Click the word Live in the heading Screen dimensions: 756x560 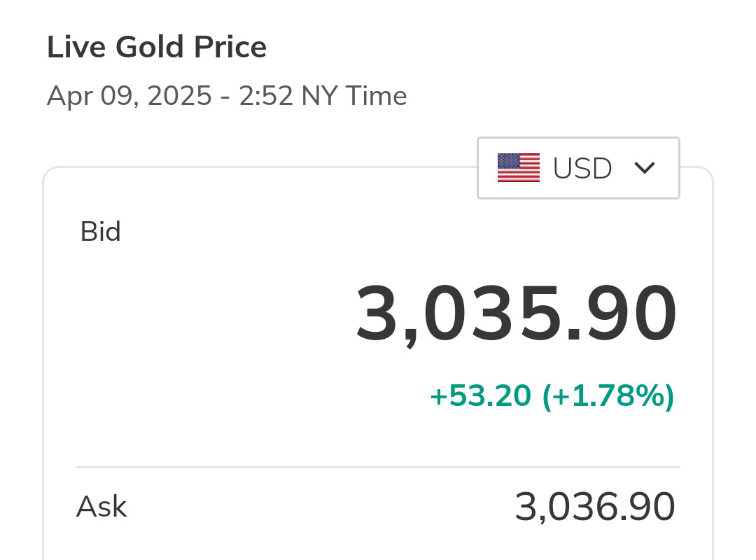pyautogui.click(x=77, y=48)
